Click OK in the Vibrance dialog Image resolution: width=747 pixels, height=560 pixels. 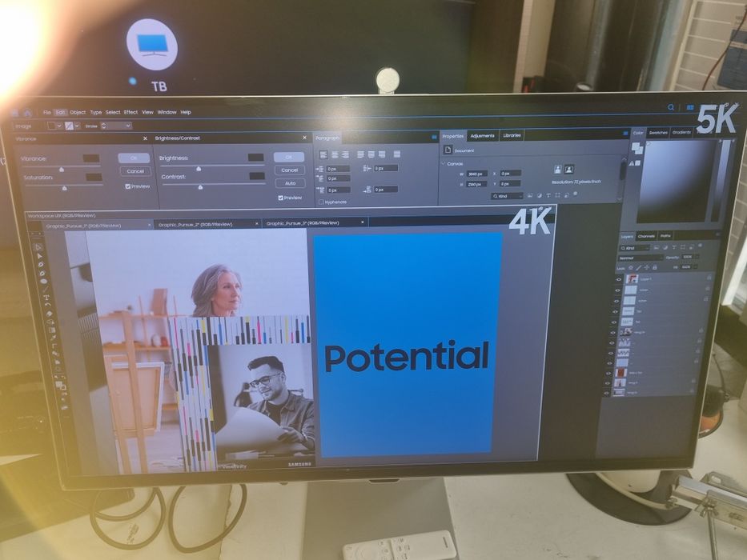(134, 158)
